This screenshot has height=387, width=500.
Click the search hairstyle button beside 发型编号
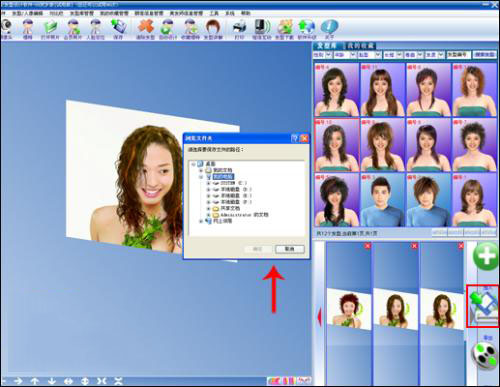(484, 55)
